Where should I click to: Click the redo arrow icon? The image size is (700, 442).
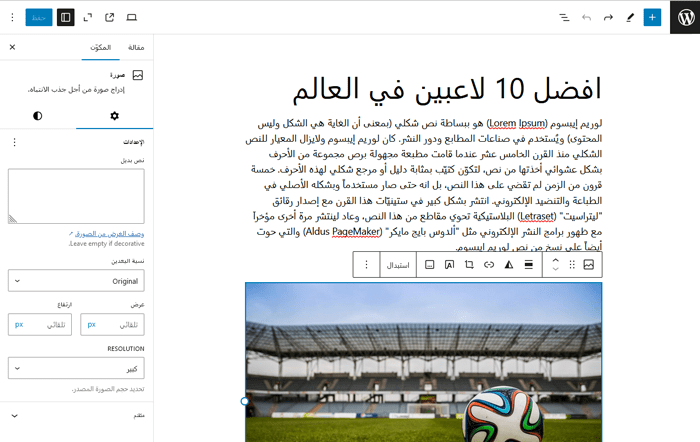coord(608,17)
